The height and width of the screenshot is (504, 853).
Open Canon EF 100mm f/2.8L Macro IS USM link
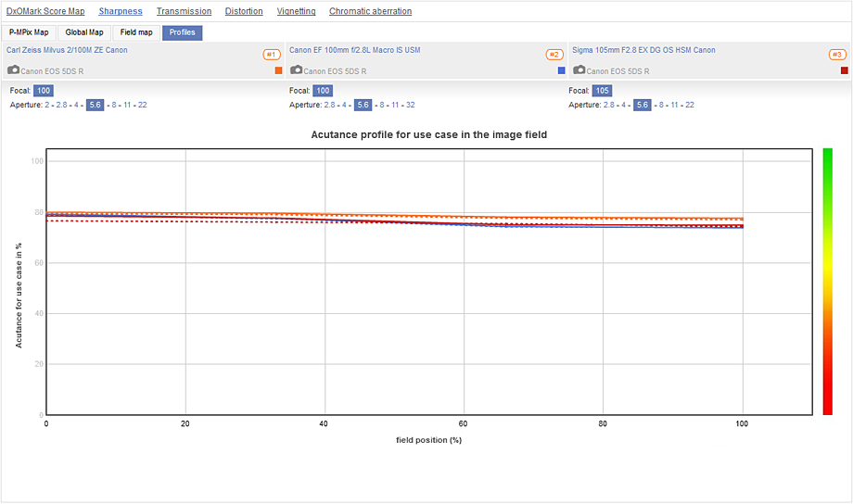[x=355, y=50]
